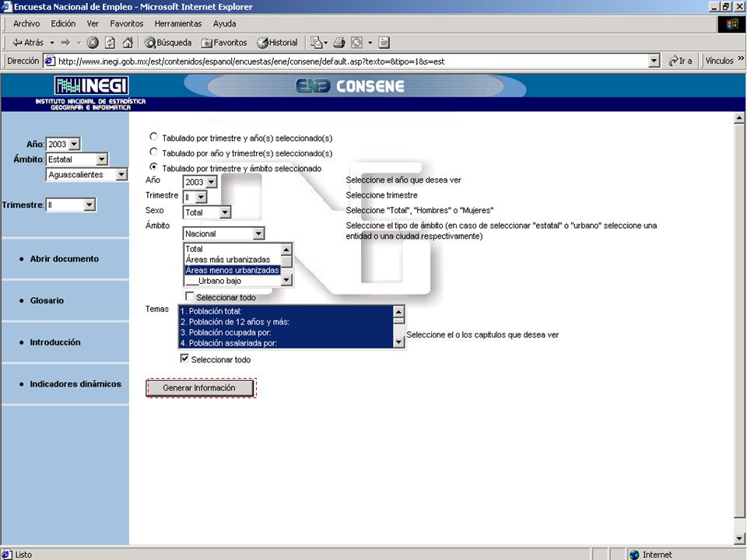Screen dimensions: 747x560
Task: Open the Ayuda menu
Action: (224, 24)
